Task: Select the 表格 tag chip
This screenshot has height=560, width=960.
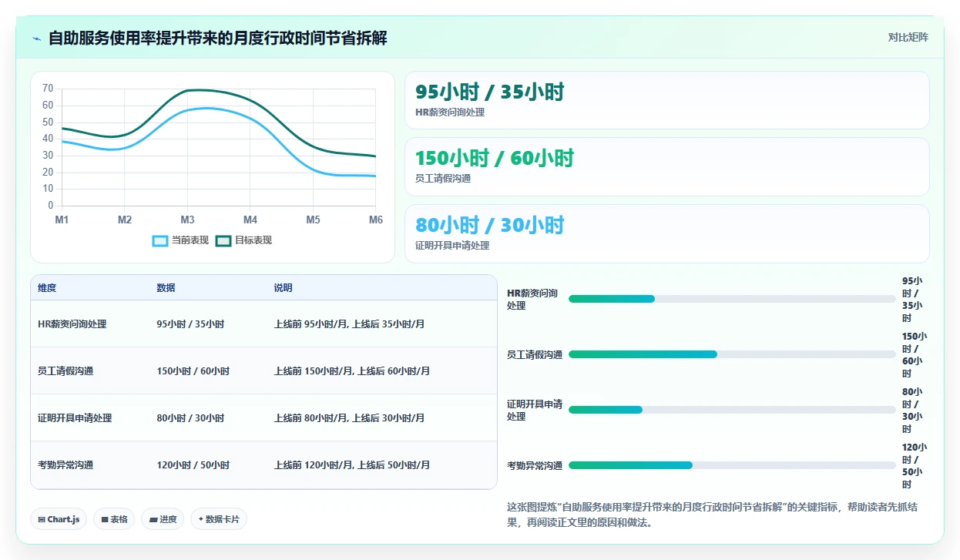Action: (114, 519)
